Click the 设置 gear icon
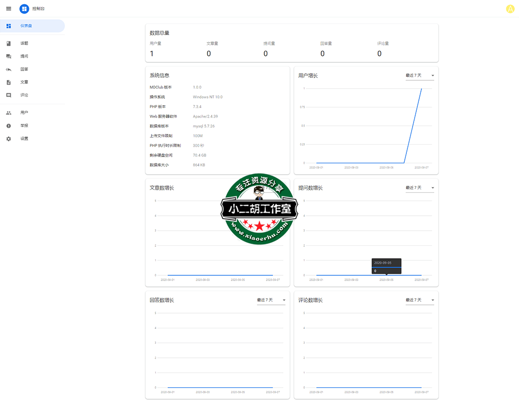519x420 pixels. tap(8, 139)
